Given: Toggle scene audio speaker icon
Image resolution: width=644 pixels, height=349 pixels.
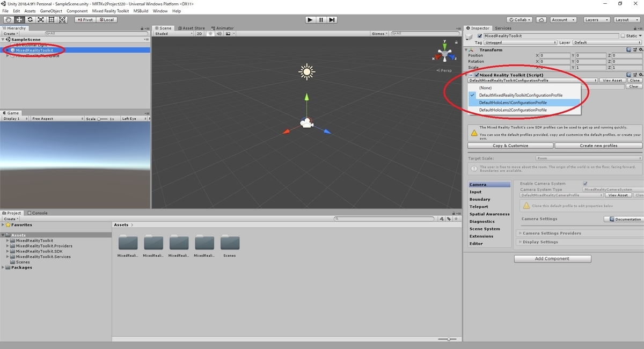Looking at the screenshot, I should pyautogui.click(x=219, y=33).
